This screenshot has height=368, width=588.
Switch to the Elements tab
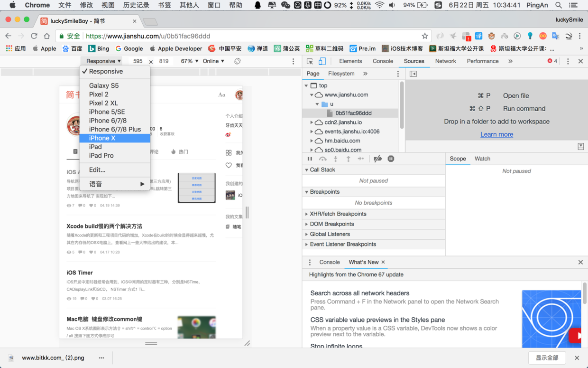click(350, 61)
